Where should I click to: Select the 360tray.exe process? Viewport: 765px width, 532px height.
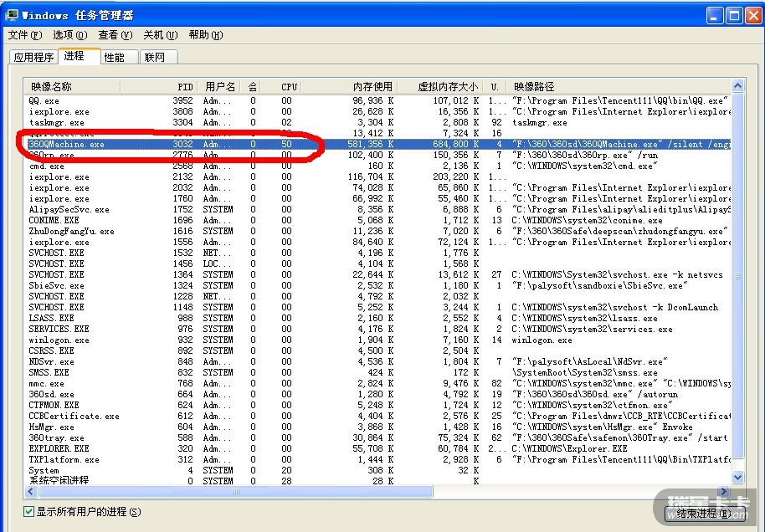tap(377, 437)
